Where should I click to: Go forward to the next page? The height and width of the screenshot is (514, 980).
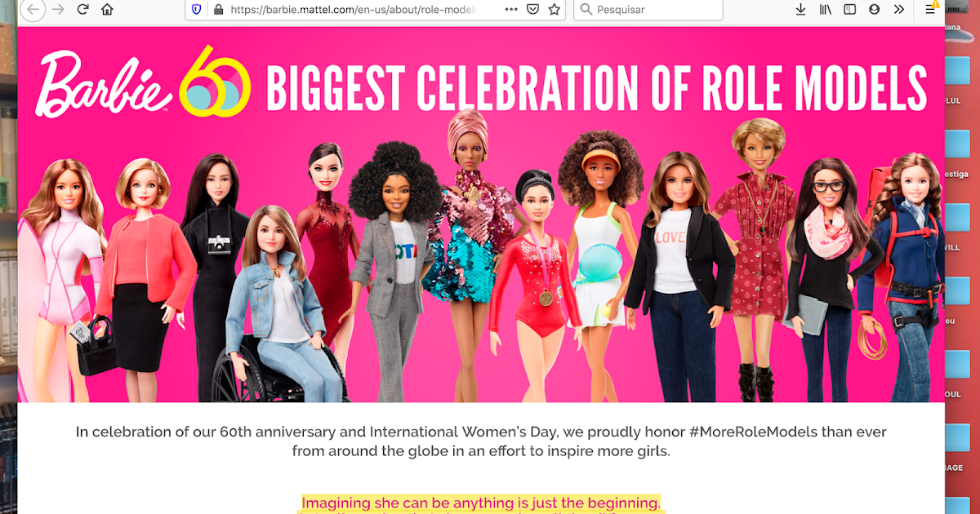tap(57, 10)
